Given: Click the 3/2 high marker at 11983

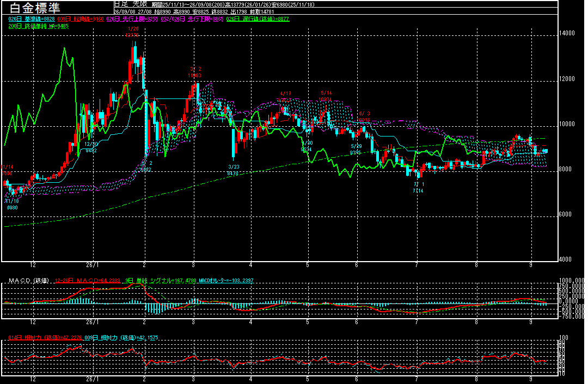Looking at the screenshot, I should pos(194,72).
